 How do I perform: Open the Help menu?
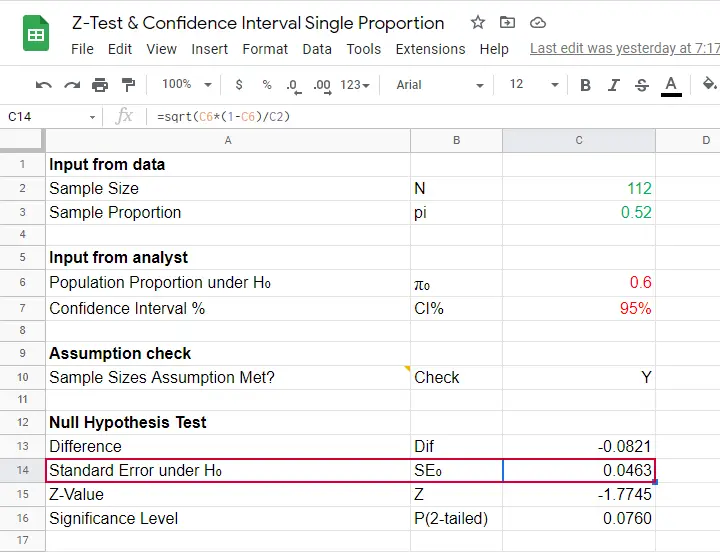tap(494, 49)
